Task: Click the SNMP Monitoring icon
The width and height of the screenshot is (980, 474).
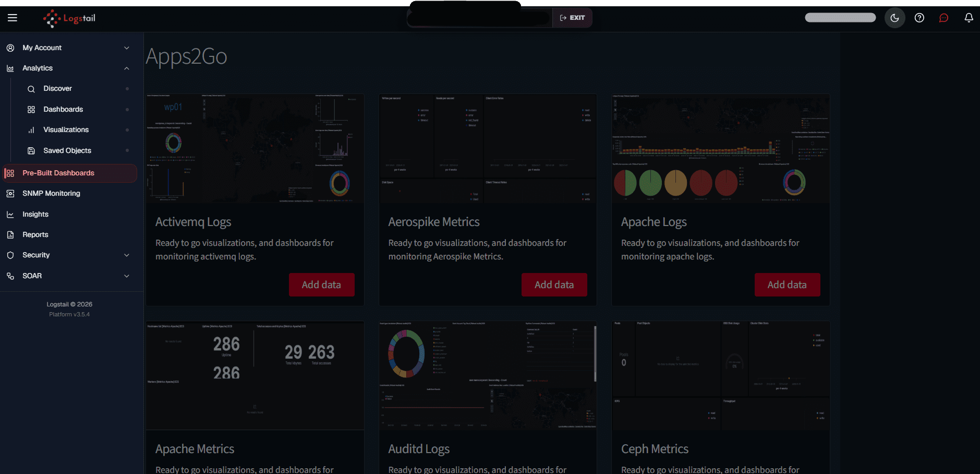Action: [x=10, y=194]
